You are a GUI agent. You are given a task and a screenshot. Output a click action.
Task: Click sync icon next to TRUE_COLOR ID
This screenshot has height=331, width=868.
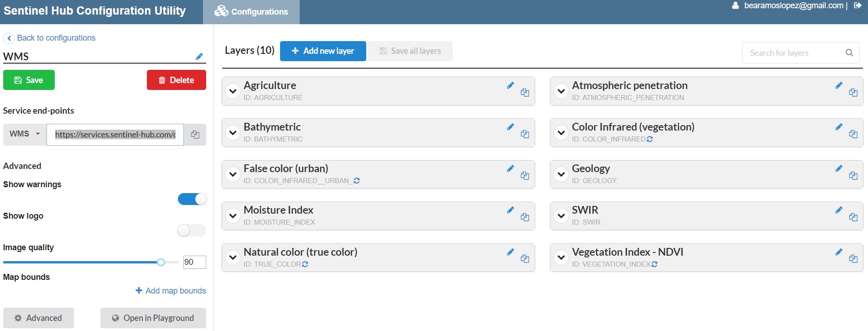pos(305,264)
